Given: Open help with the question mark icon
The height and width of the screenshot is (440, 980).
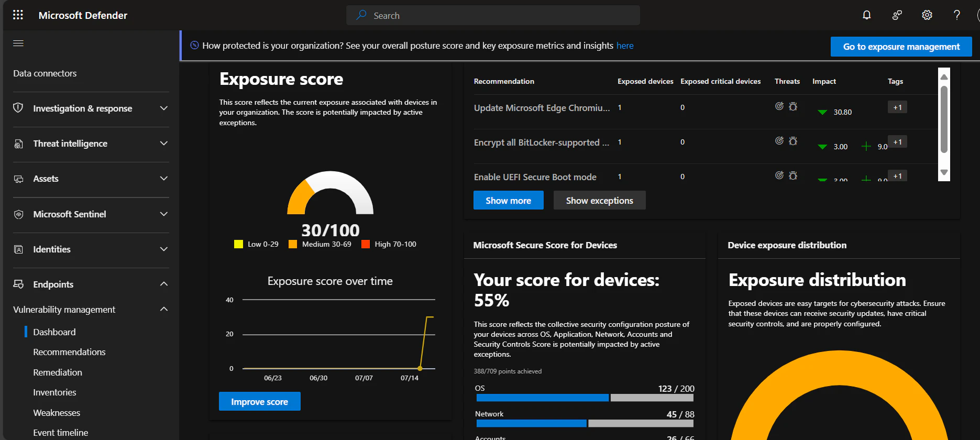Looking at the screenshot, I should point(957,15).
